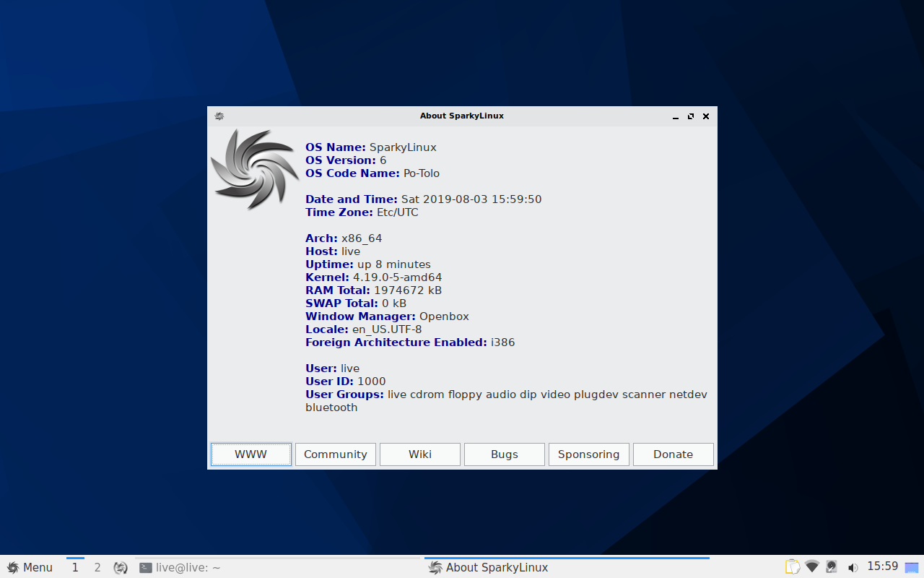Click the disk/update tray icon

(x=832, y=567)
